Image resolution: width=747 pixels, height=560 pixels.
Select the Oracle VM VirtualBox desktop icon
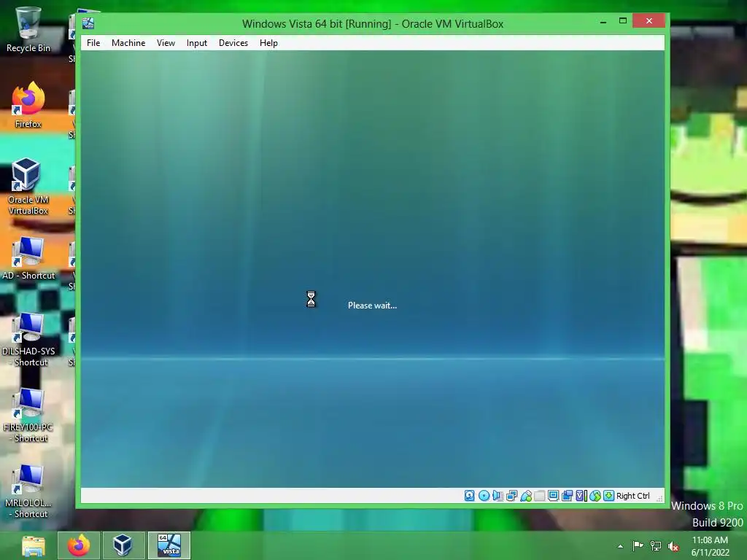(28, 187)
